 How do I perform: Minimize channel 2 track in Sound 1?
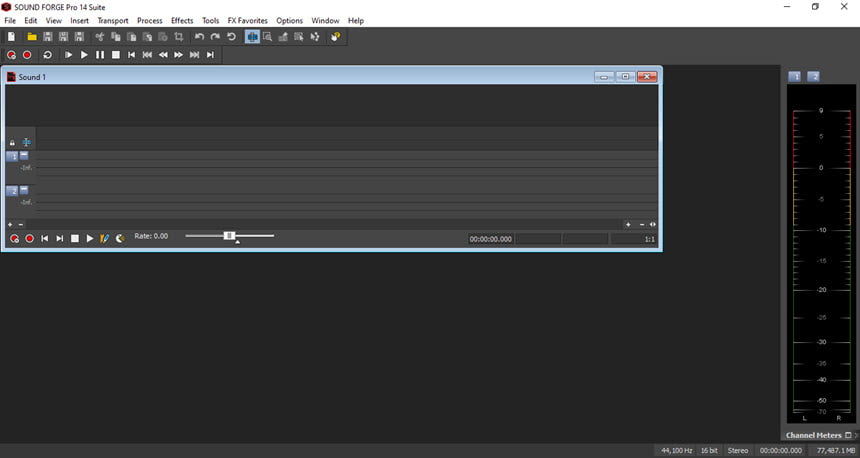coord(24,190)
